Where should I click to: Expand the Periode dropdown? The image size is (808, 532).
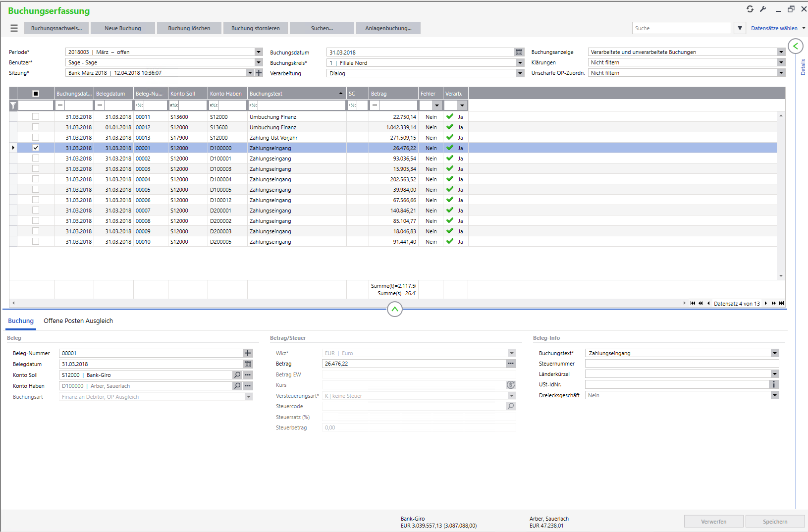[x=258, y=52]
